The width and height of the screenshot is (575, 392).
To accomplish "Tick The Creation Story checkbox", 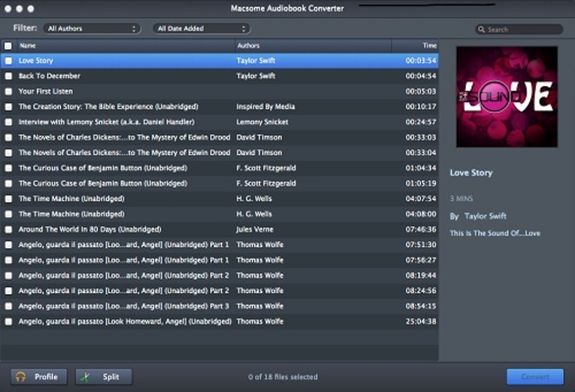I will 8,107.
